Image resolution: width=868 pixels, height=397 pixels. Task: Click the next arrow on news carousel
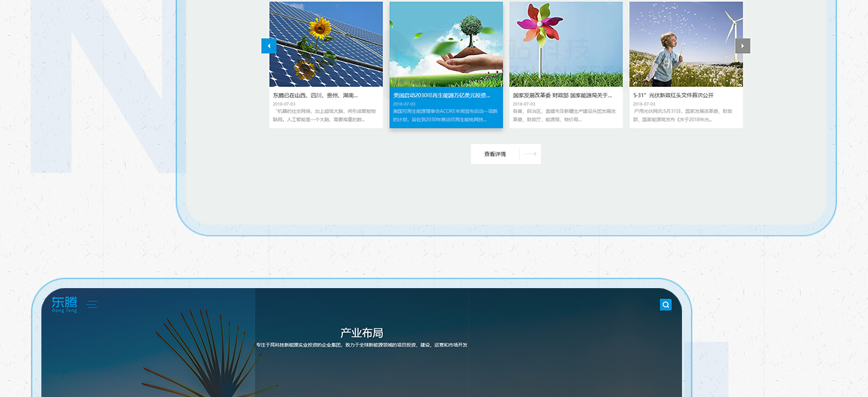coord(743,46)
